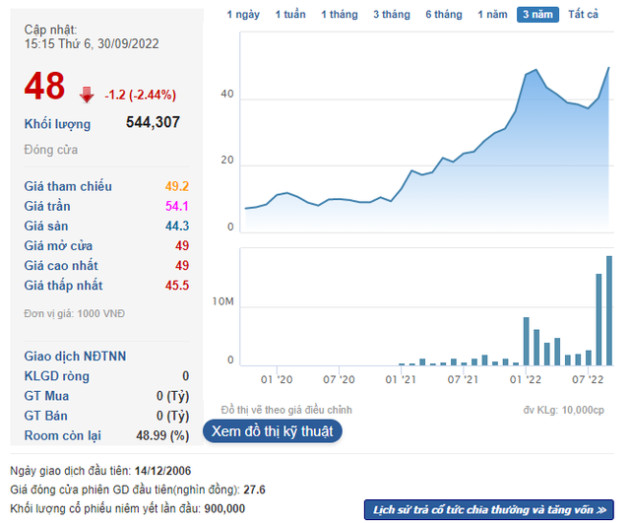Click the Giao dịch NĐTNN heading
Viewport: 630px width, 523px height.
(75, 356)
